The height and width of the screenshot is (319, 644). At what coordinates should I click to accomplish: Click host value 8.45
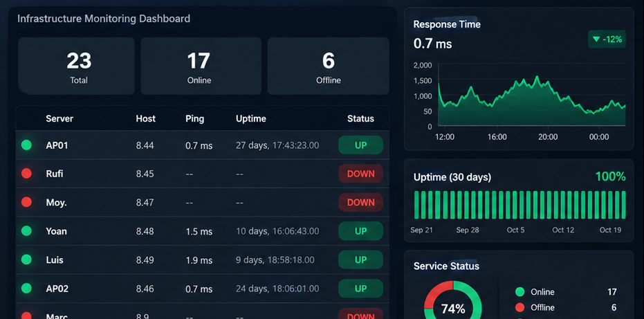(x=145, y=174)
